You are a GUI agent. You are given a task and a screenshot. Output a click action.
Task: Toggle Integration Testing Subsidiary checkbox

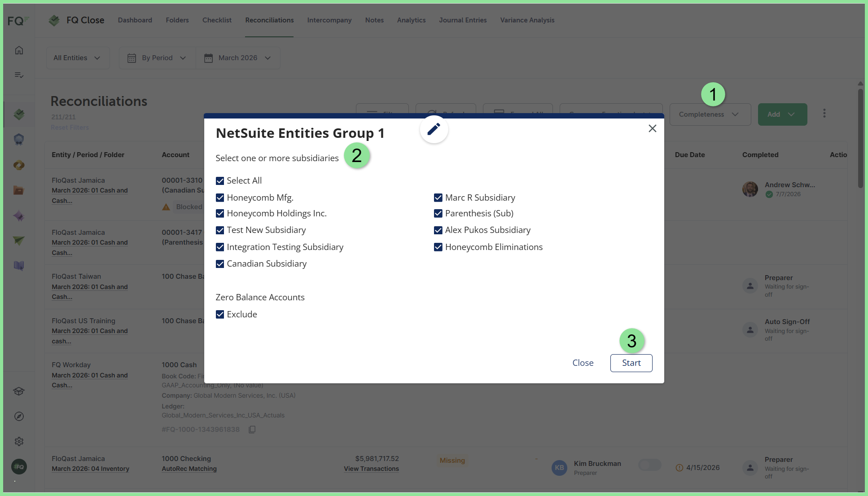pos(220,247)
